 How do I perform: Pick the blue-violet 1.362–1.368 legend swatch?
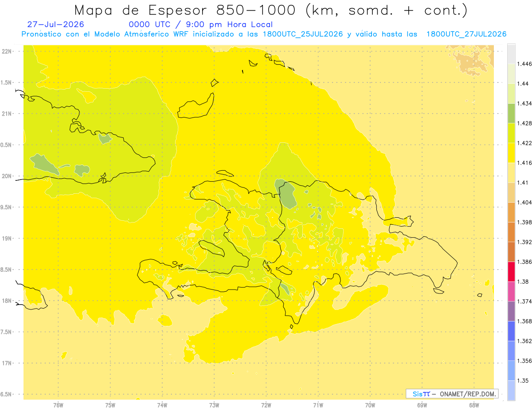point(511,331)
